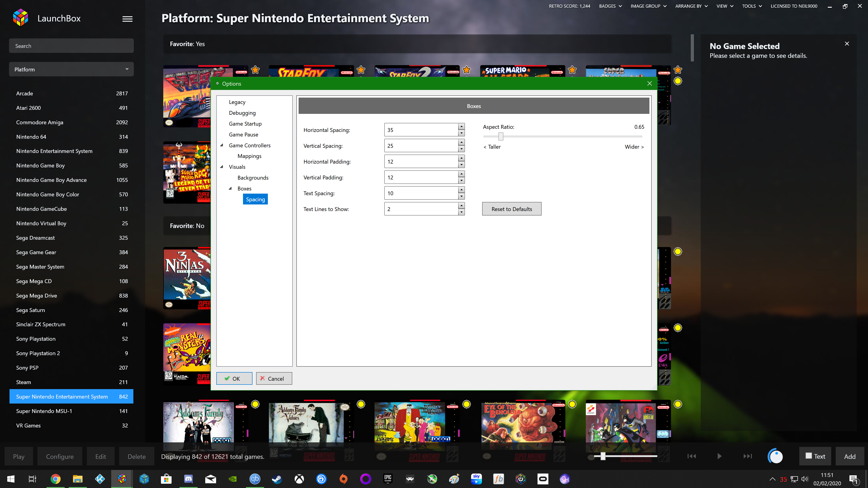Click favorite star on F-Zero box
This screenshot has width=868, height=488.
(255, 70)
